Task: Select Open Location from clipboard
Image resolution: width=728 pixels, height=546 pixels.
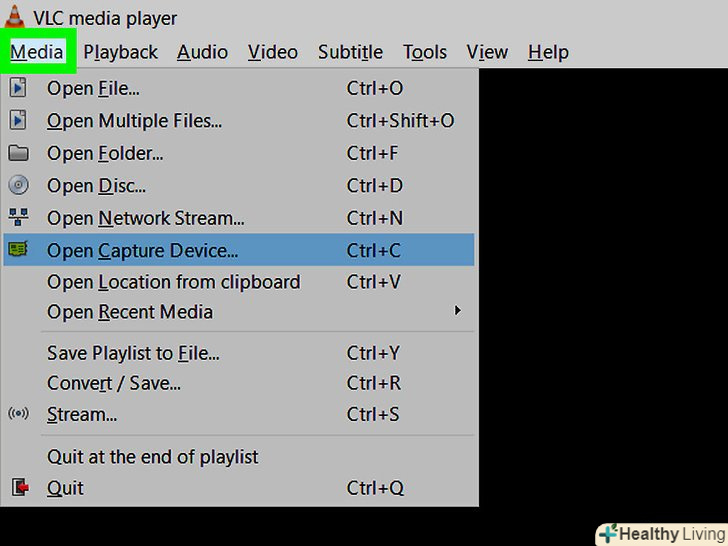Action: [x=173, y=282]
